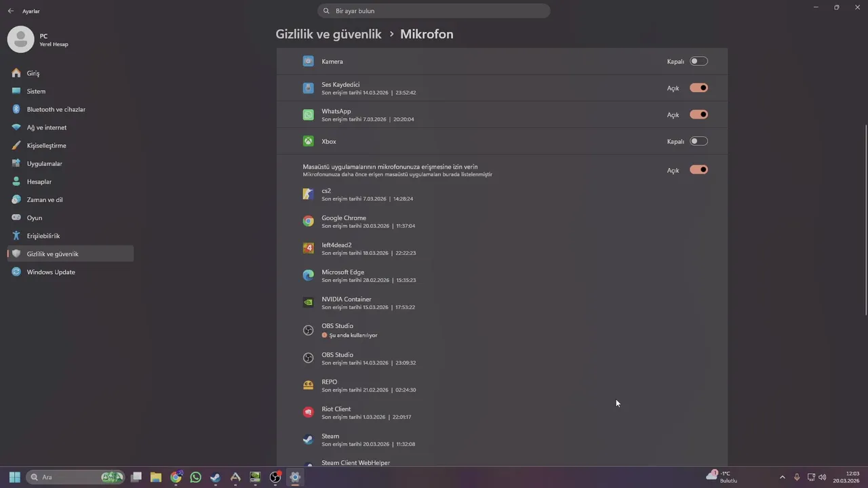Click the NVIDIA app taskbar icon
The image size is (868, 488).
pyautogui.click(x=255, y=477)
